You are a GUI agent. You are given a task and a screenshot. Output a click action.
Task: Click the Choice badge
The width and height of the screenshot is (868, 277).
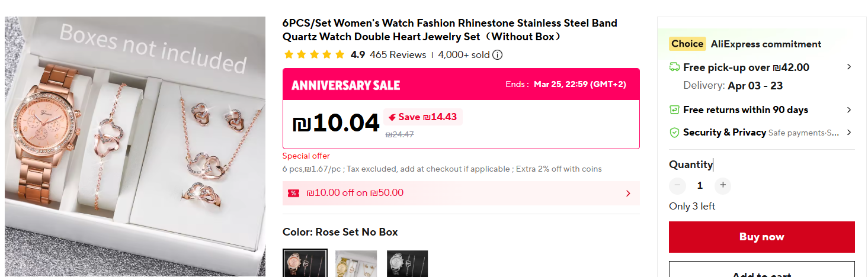[x=687, y=44]
